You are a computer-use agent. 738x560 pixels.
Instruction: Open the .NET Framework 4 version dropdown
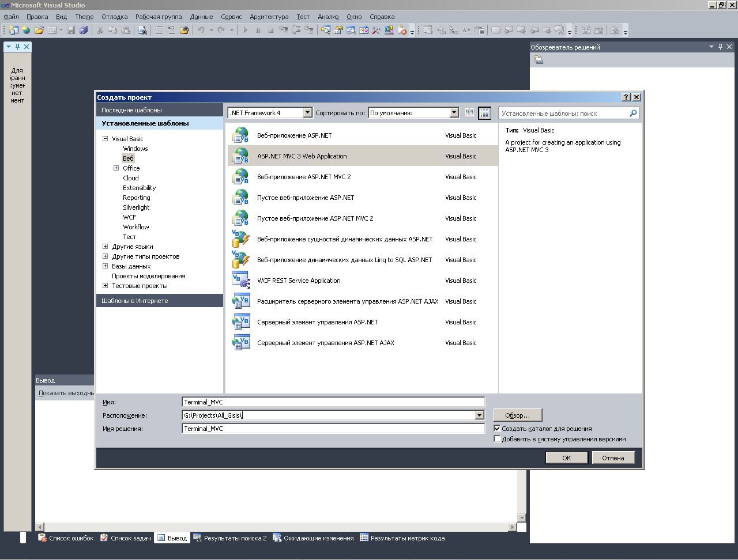point(307,113)
